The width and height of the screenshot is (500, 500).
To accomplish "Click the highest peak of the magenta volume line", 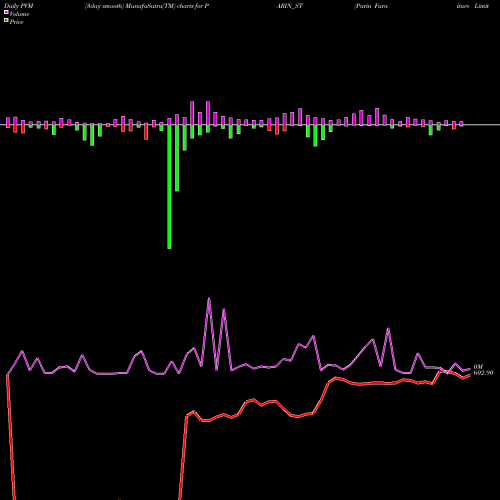I will point(209,299).
